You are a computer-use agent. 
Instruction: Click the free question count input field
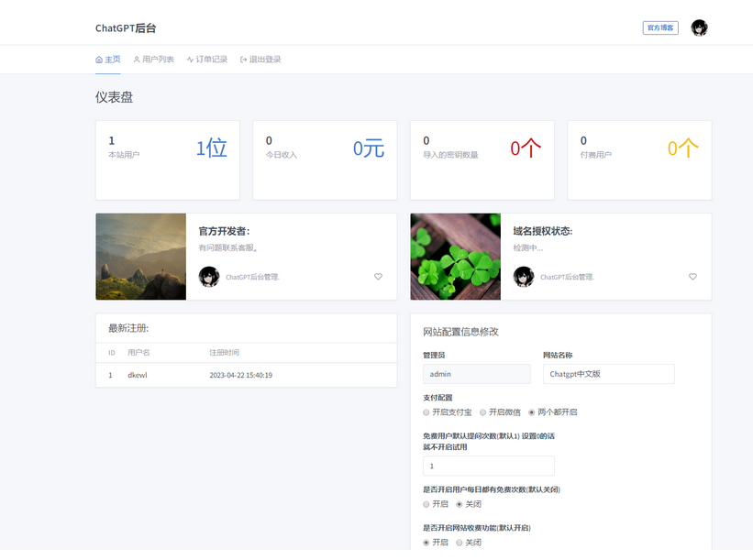pos(489,466)
